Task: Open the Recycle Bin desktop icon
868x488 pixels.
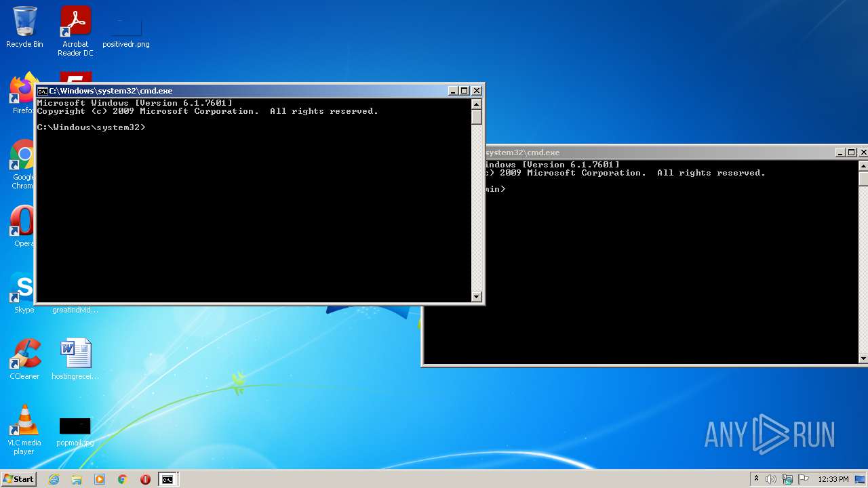Action: (x=24, y=27)
